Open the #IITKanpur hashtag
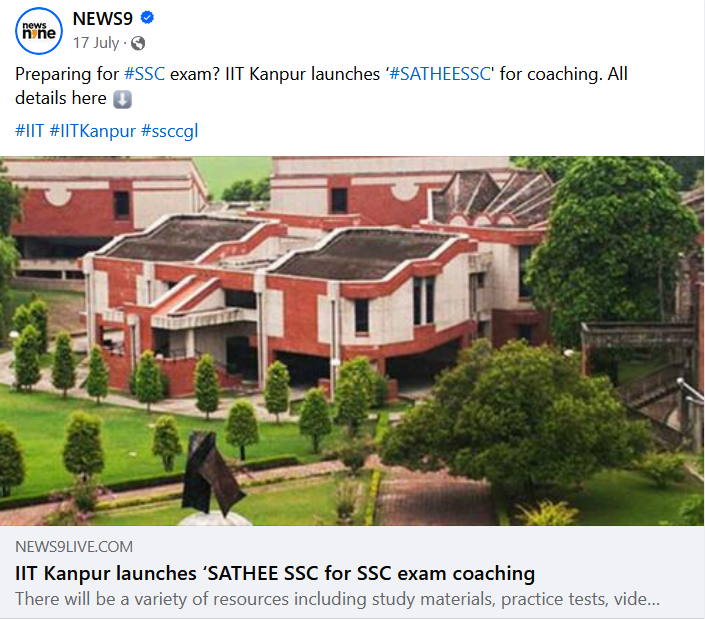This screenshot has height=619, width=705. coord(92,131)
